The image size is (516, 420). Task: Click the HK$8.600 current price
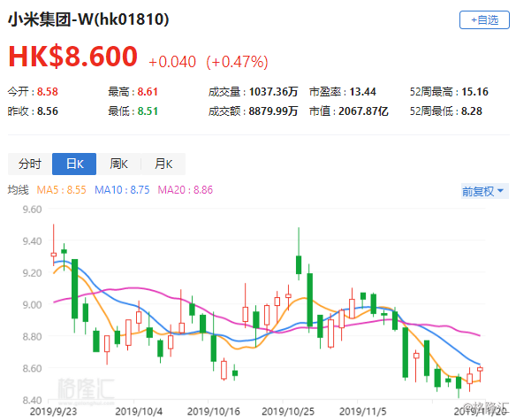point(72,57)
